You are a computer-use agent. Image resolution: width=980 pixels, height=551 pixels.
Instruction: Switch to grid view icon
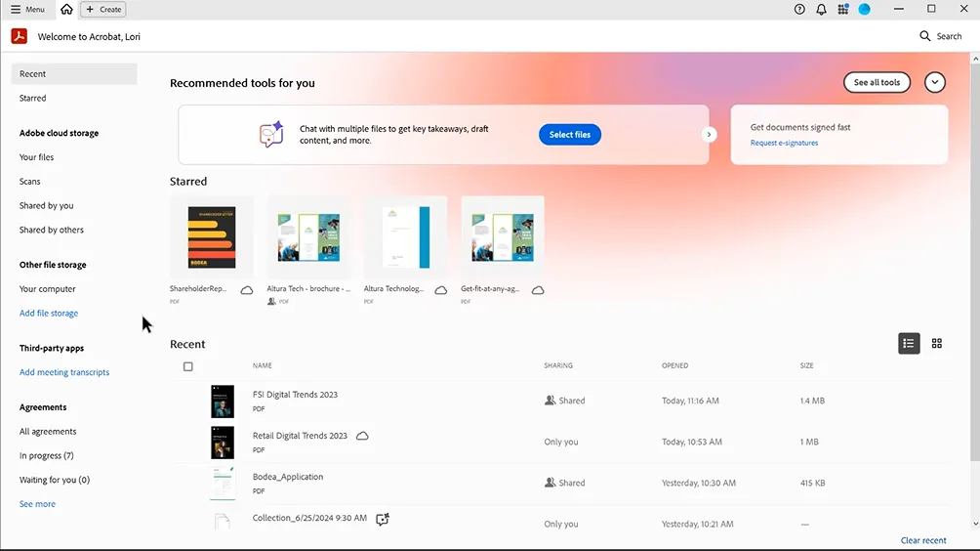pyautogui.click(x=936, y=343)
